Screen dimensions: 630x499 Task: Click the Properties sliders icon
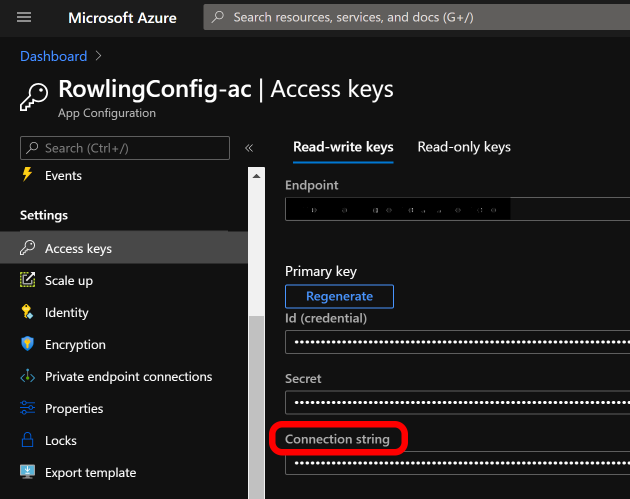[x=27, y=408]
